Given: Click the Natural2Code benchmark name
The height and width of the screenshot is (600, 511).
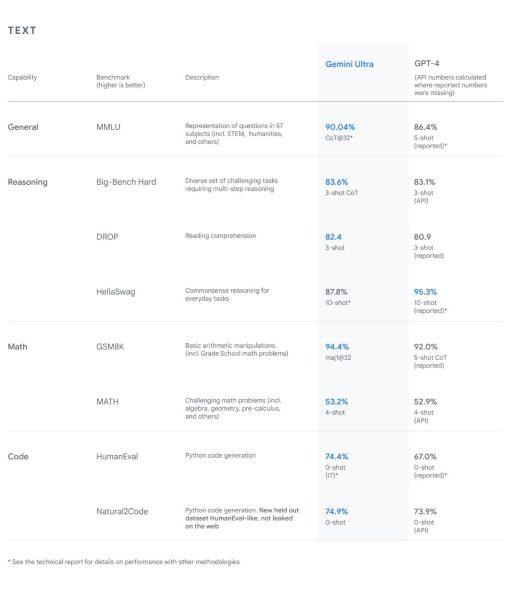Looking at the screenshot, I should [x=122, y=512].
